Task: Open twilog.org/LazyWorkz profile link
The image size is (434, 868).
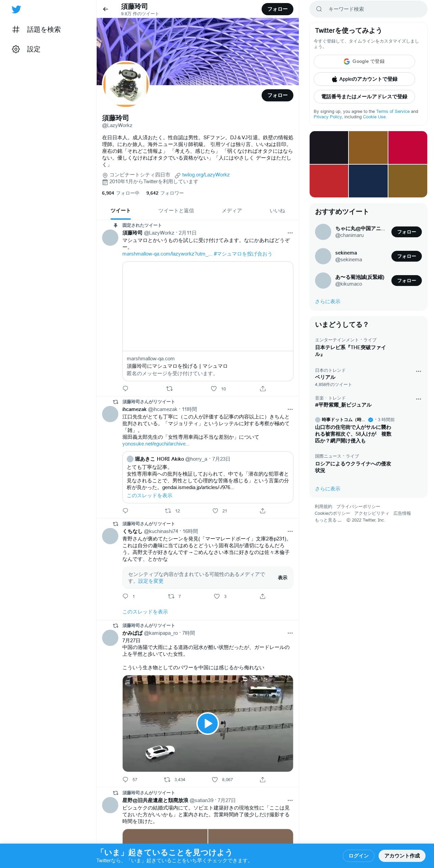Action: [x=206, y=175]
